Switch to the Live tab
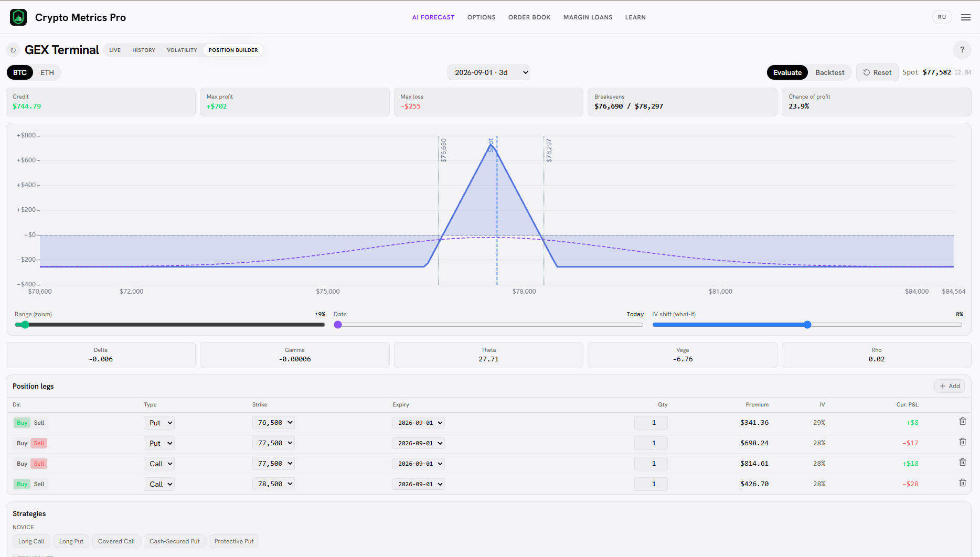This screenshot has height=557, width=980. tap(115, 50)
